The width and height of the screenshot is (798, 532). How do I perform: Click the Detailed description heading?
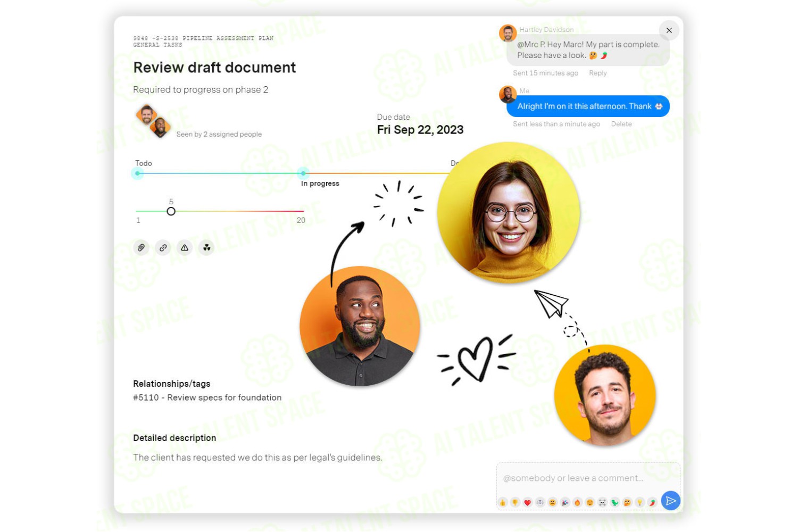pos(174,438)
